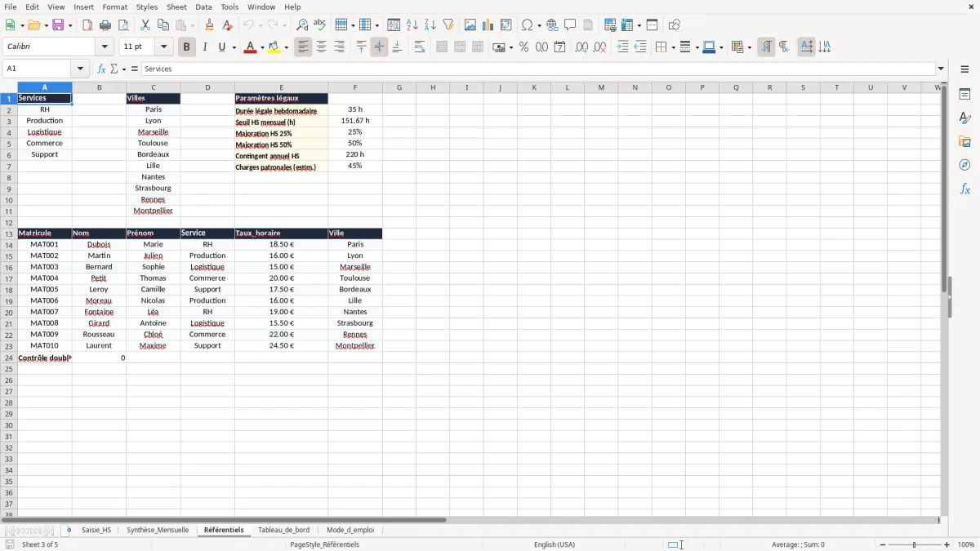This screenshot has height=551, width=980.
Task: Open the Styles menu
Action: (x=147, y=7)
